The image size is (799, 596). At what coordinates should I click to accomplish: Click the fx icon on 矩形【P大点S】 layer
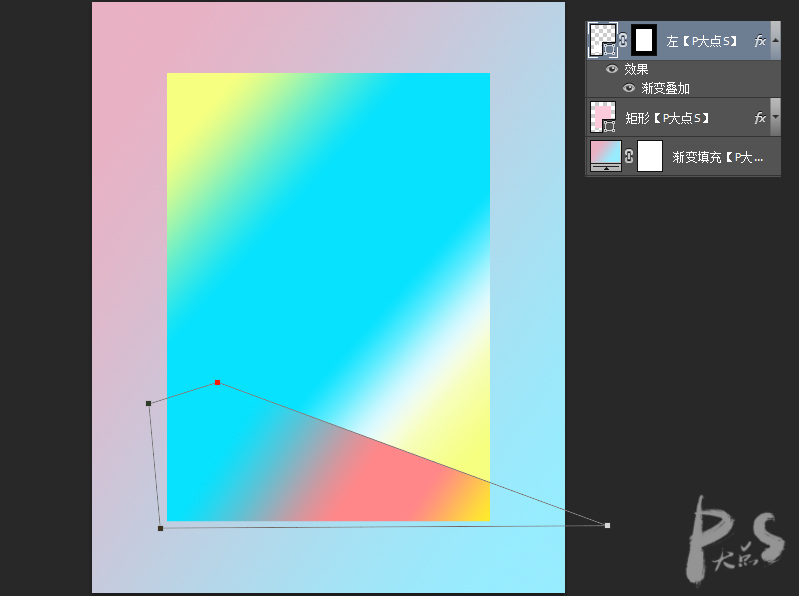[760, 118]
